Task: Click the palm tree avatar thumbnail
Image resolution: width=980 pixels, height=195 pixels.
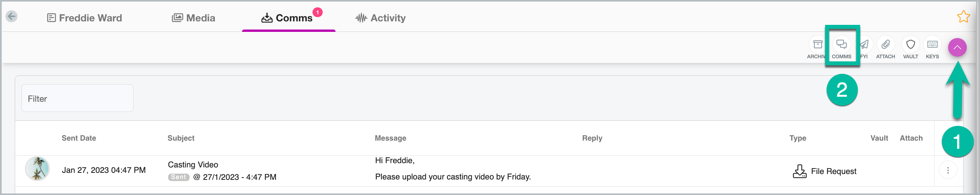Action: tap(37, 169)
